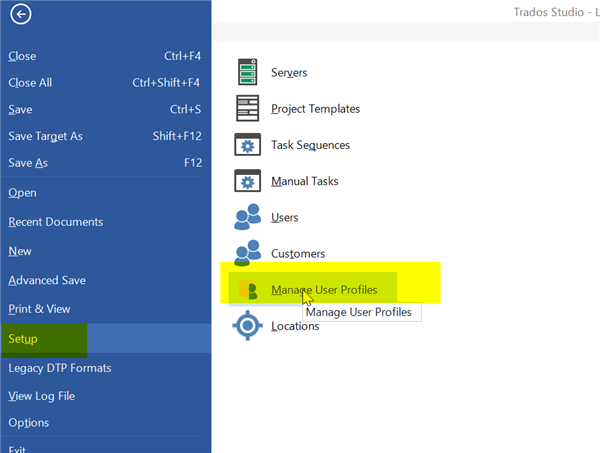Open the Servers setup link
Viewport: 600px width, 453px height.
pyautogui.click(x=289, y=72)
